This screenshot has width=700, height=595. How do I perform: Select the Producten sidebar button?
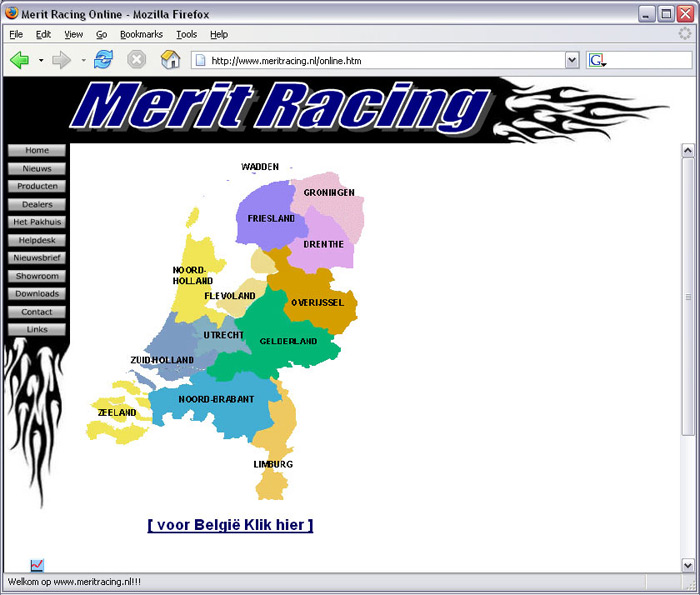tap(37, 186)
